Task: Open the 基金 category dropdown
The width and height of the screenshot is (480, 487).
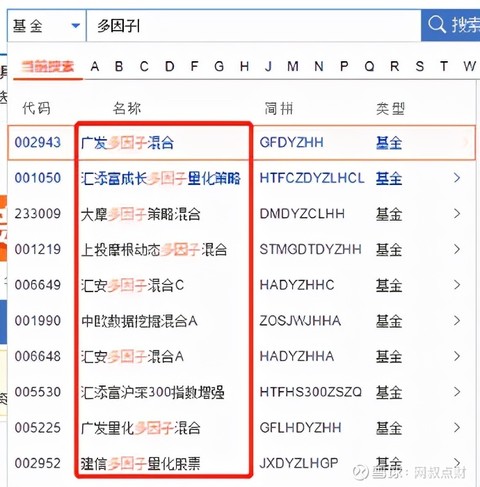Action: coord(47,26)
